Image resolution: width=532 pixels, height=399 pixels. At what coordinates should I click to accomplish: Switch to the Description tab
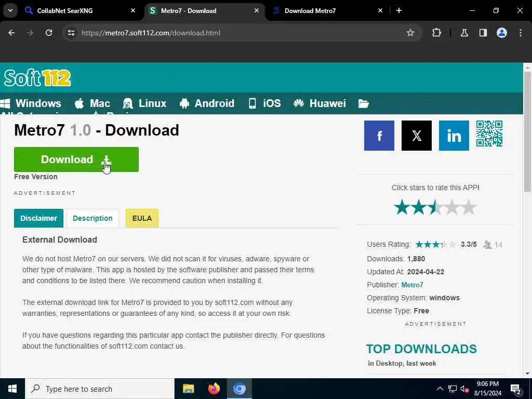coord(92,218)
